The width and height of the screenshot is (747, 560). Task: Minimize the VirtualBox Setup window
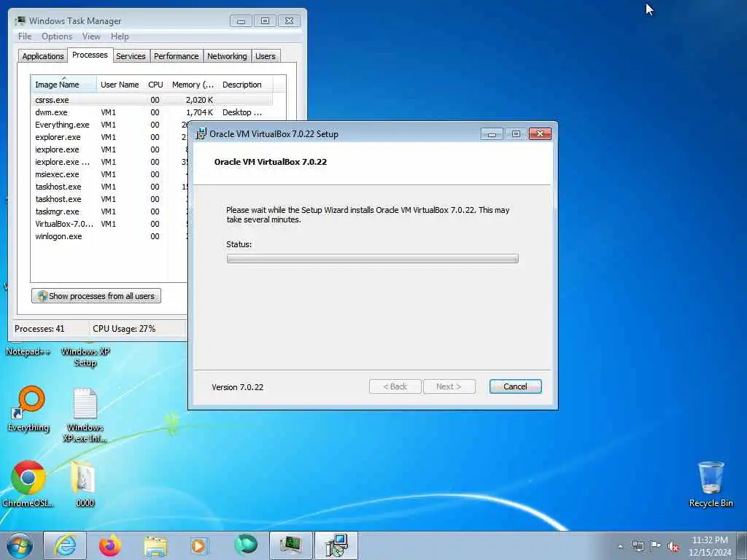tap(492, 134)
